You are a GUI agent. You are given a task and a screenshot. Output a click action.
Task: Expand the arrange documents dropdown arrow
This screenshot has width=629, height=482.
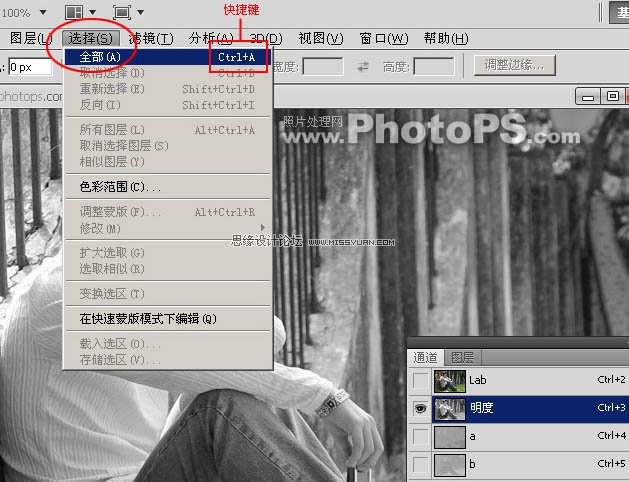click(92, 12)
